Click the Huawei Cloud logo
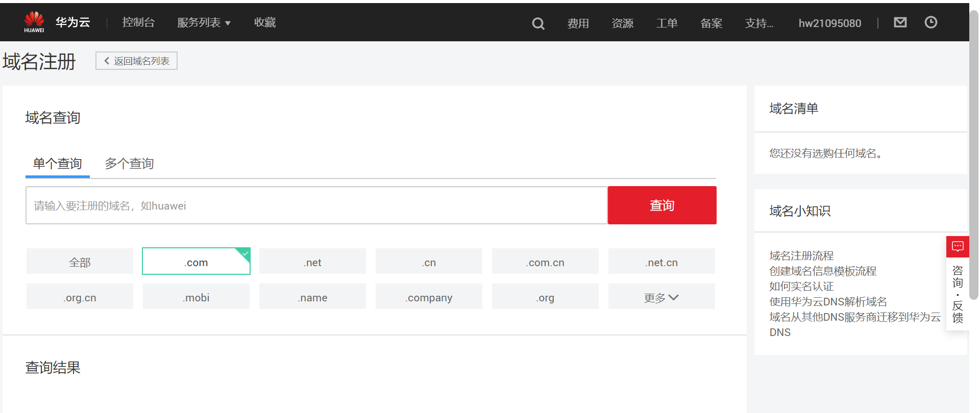This screenshot has height=413, width=980. click(57, 22)
